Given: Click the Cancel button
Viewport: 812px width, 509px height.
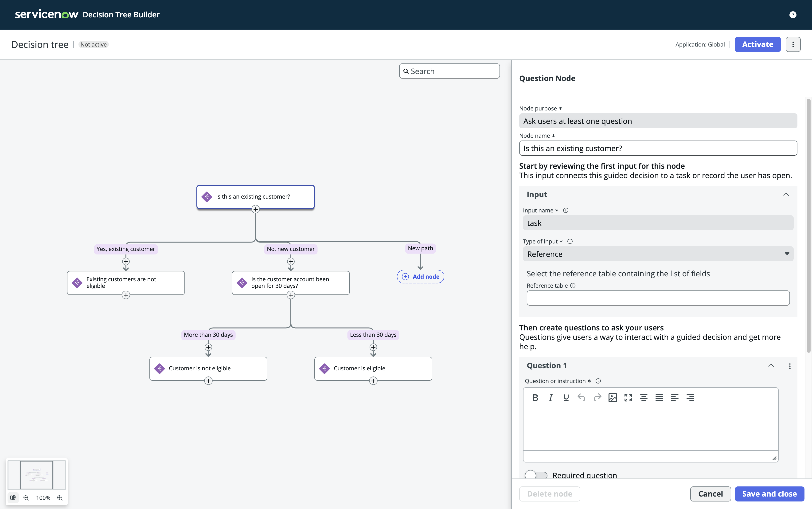Looking at the screenshot, I should (710, 494).
